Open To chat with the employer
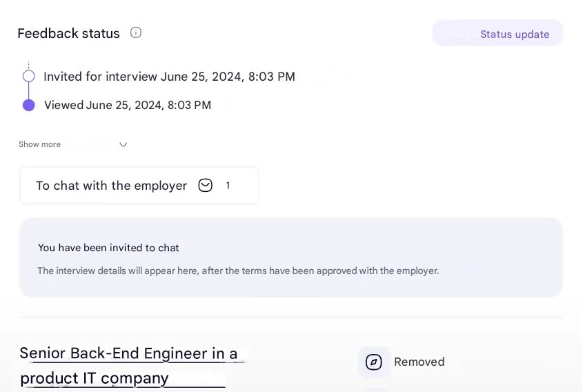Screen dimensions: 583x392 pos(139,185)
